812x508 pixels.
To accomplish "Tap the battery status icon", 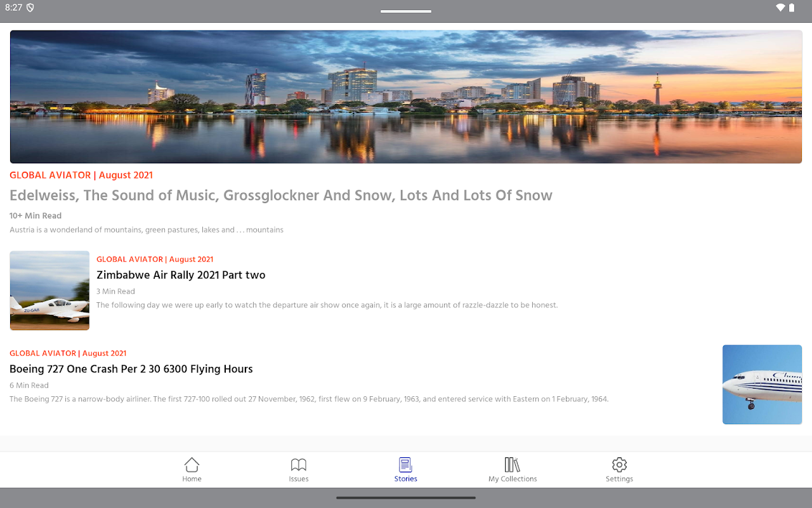I will tap(792, 8).
